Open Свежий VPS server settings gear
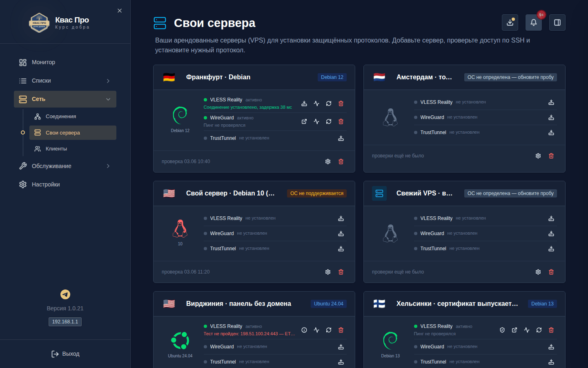Viewport: 588px width, 368px height. (538, 272)
